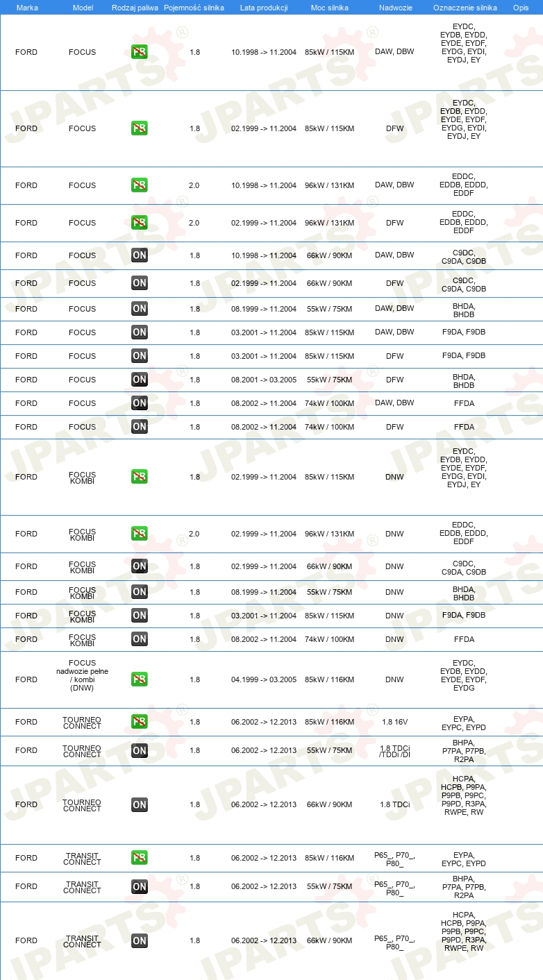Screen dimensions: 543x980
Task: Select the '2.0' capacity in Focus Kombi row
Action: [194, 534]
